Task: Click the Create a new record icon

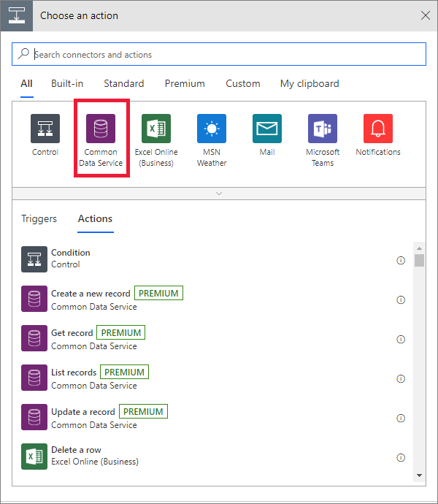Action: [x=34, y=299]
